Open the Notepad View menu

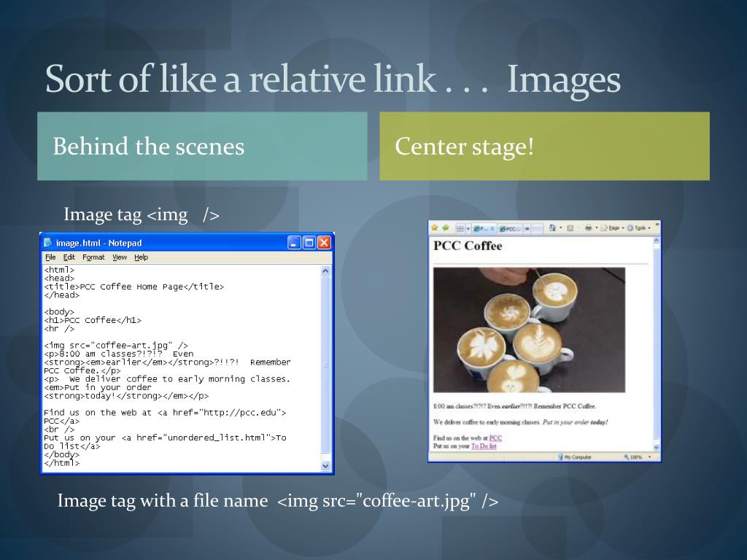[x=120, y=257]
